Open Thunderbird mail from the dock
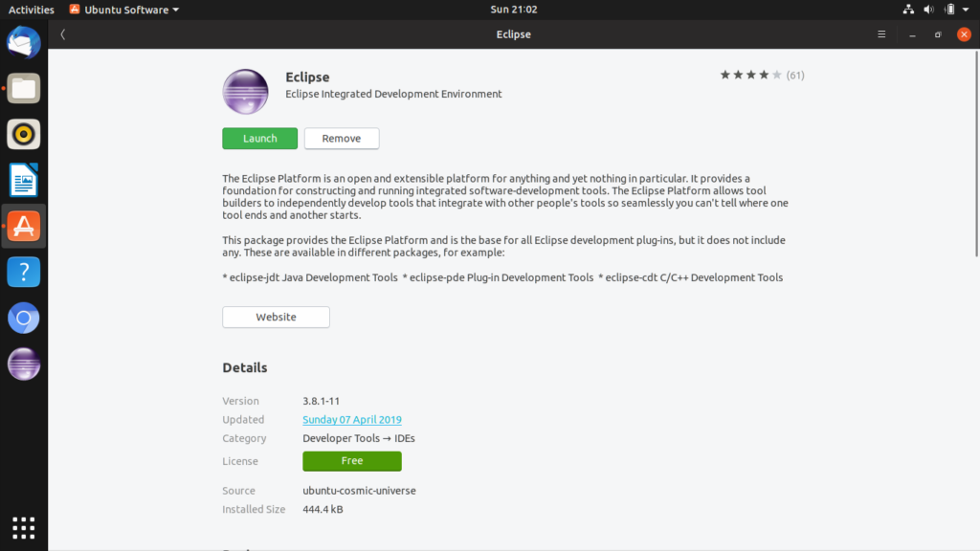The height and width of the screenshot is (551, 980). pos(24,42)
